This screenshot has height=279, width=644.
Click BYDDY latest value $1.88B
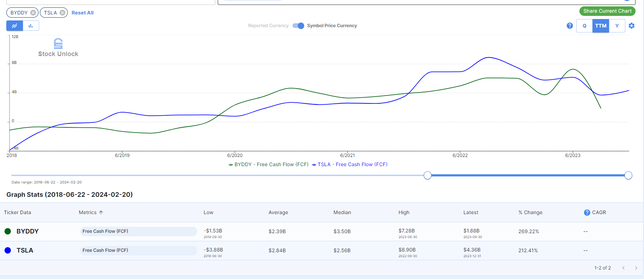[471, 231]
